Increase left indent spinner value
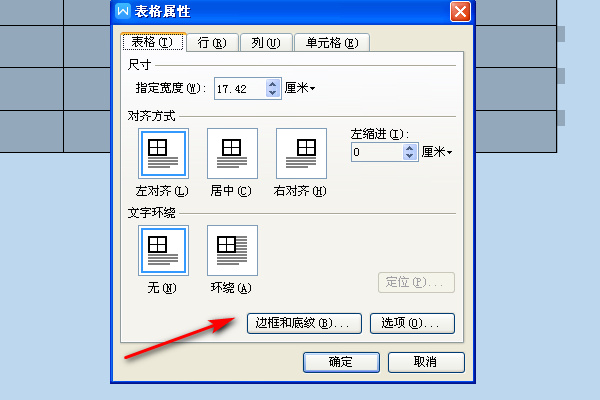Image resolution: width=600 pixels, height=400 pixels. tap(410, 148)
